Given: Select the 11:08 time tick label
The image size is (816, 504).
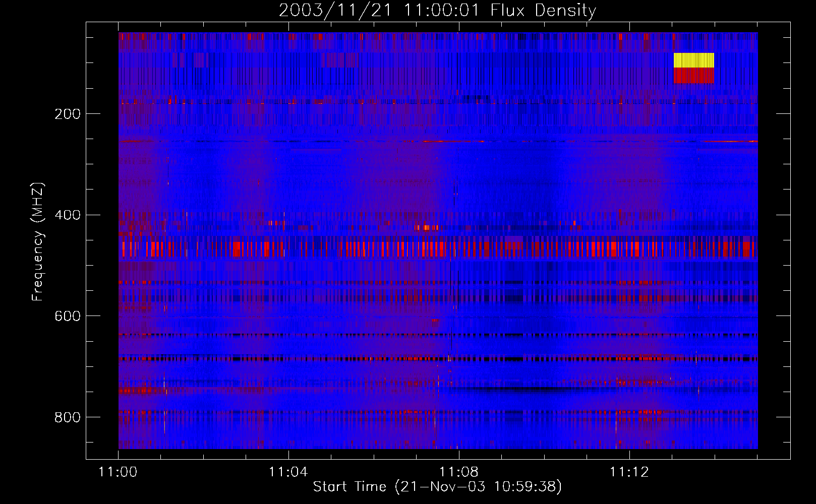Looking at the screenshot, I should point(458,472).
